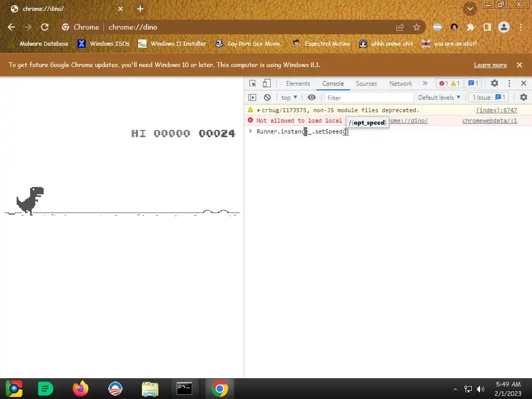The width and height of the screenshot is (532, 399).
Task: Open the green notes app taskbar icon
Action: [46, 389]
